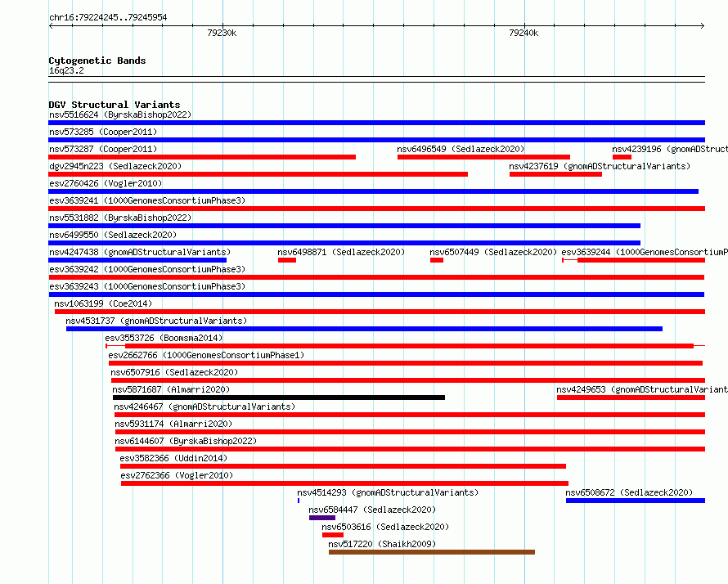Select the nsv6144607 (ByrskaBishop2022) label
Image resolution: width=728 pixels, height=584 pixels.
[x=186, y=441]
